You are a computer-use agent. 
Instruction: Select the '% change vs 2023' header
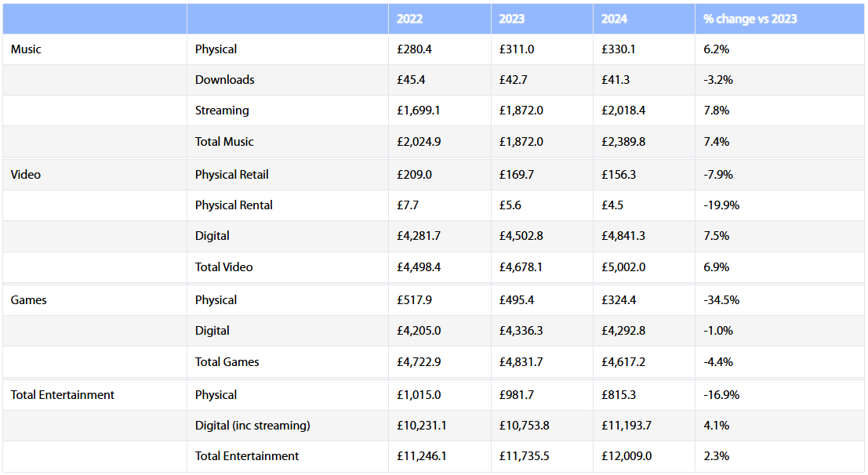point(750,19)
